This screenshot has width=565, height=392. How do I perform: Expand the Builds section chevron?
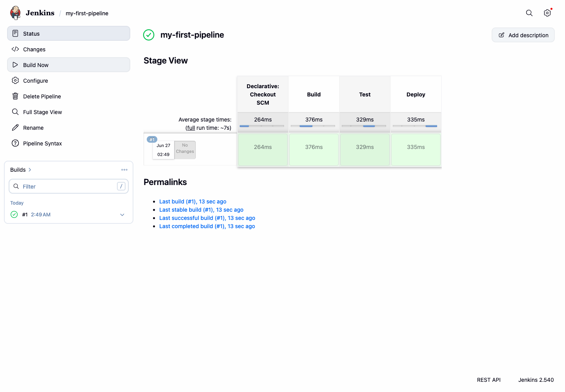pos(30,170)
